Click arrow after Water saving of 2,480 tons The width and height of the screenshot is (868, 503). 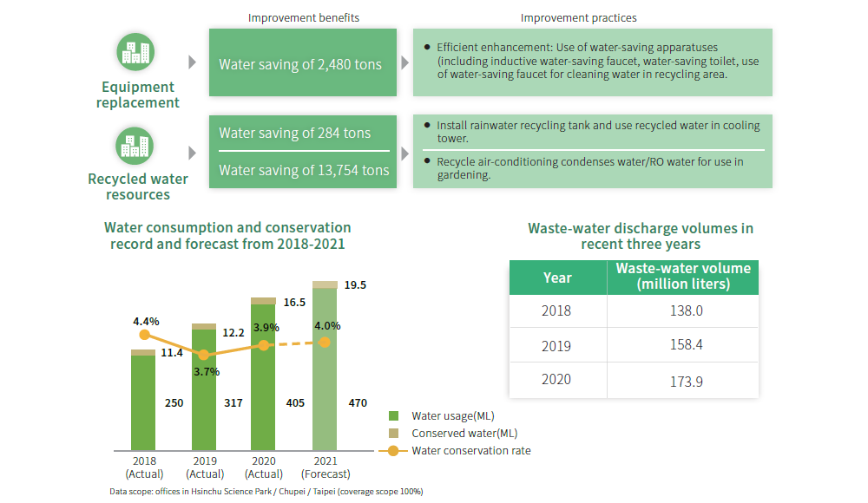point(404,62)
